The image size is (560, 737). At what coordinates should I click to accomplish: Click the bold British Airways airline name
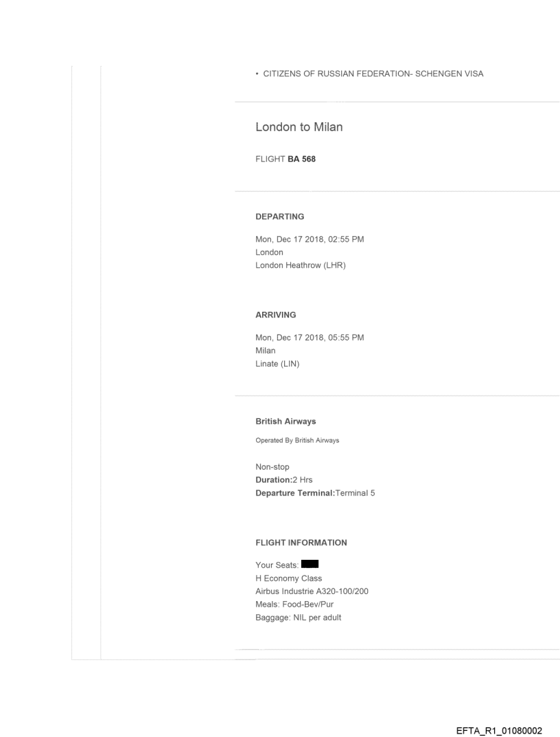coord(285,422)
